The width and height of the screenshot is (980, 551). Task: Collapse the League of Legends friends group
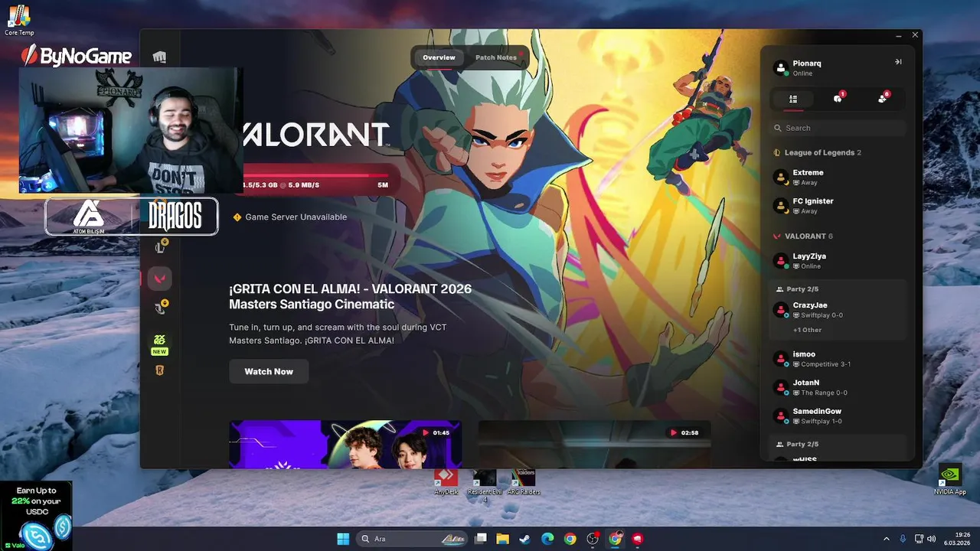817,152
